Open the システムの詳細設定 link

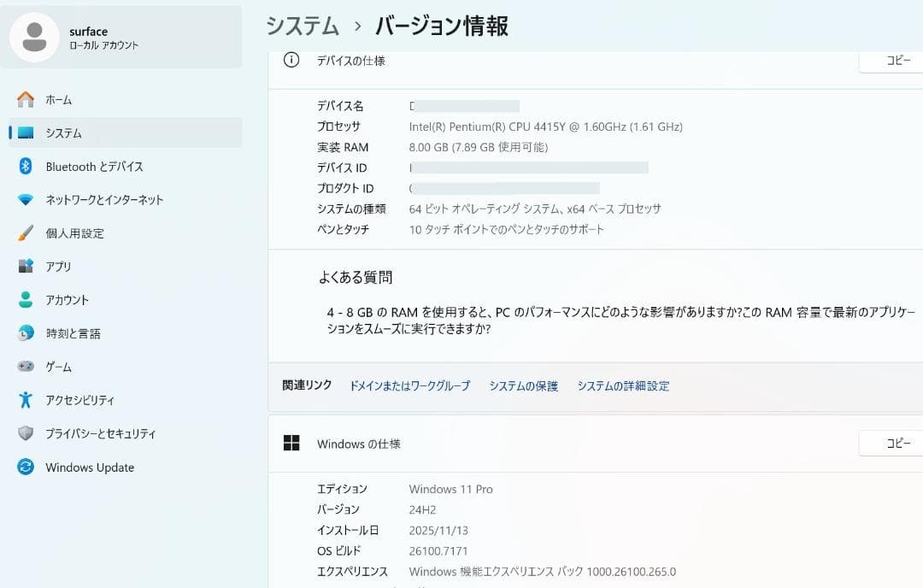point(624,385)
